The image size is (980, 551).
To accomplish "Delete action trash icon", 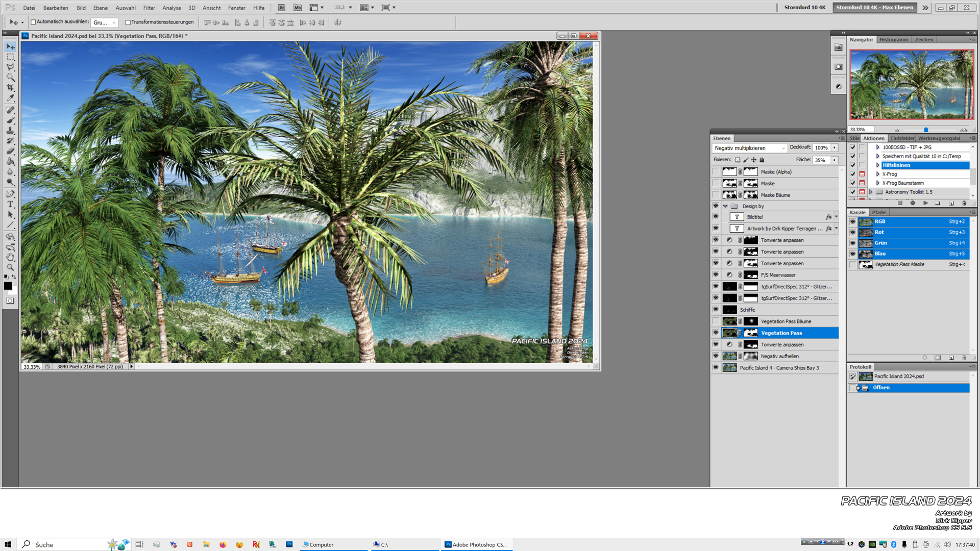I will pyautogui.click(x=964, y=203).
